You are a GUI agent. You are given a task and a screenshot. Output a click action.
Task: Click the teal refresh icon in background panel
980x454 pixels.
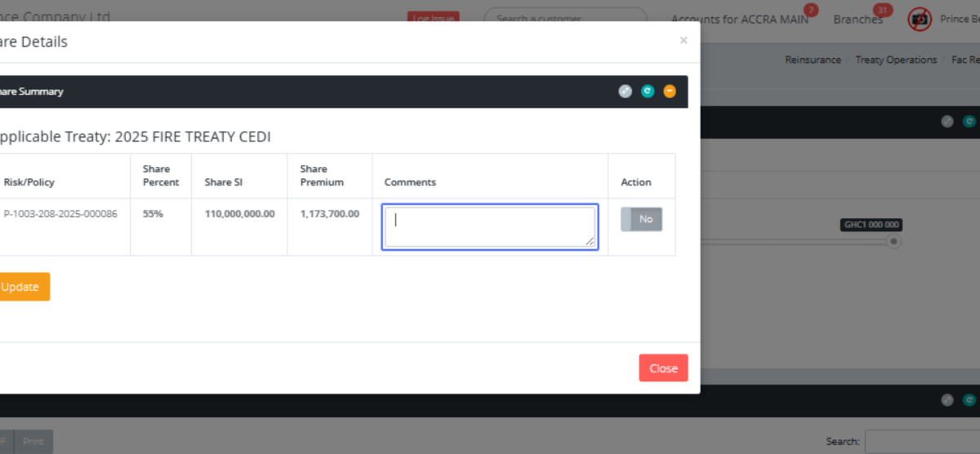click(969, 122)
